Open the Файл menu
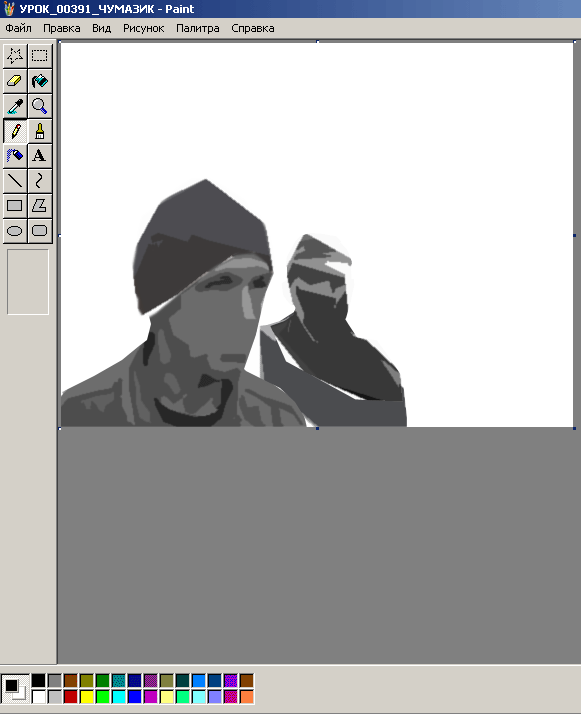This screenshot has width=581, height=714. (19, 28)
